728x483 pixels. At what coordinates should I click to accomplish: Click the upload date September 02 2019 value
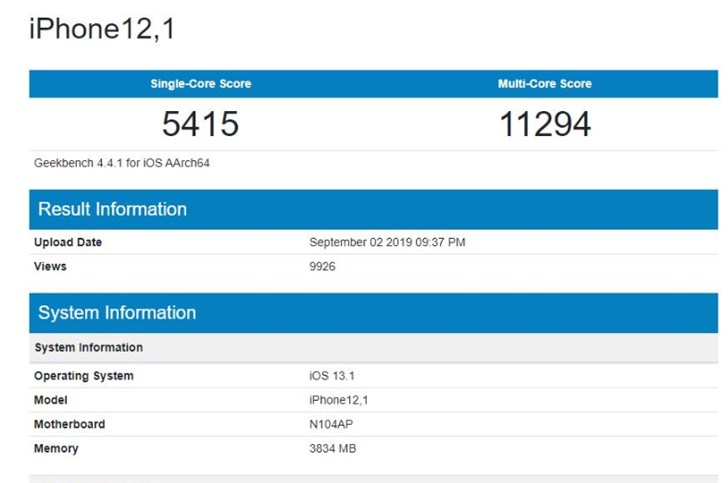point(387,242)
